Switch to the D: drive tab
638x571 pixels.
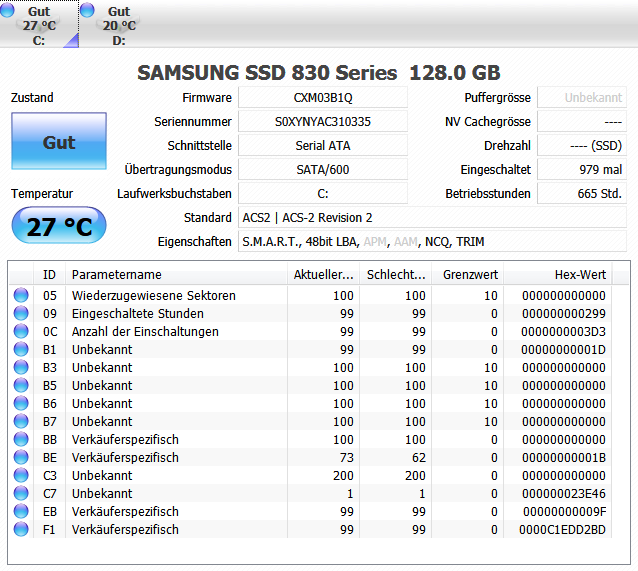pos(119,25)
